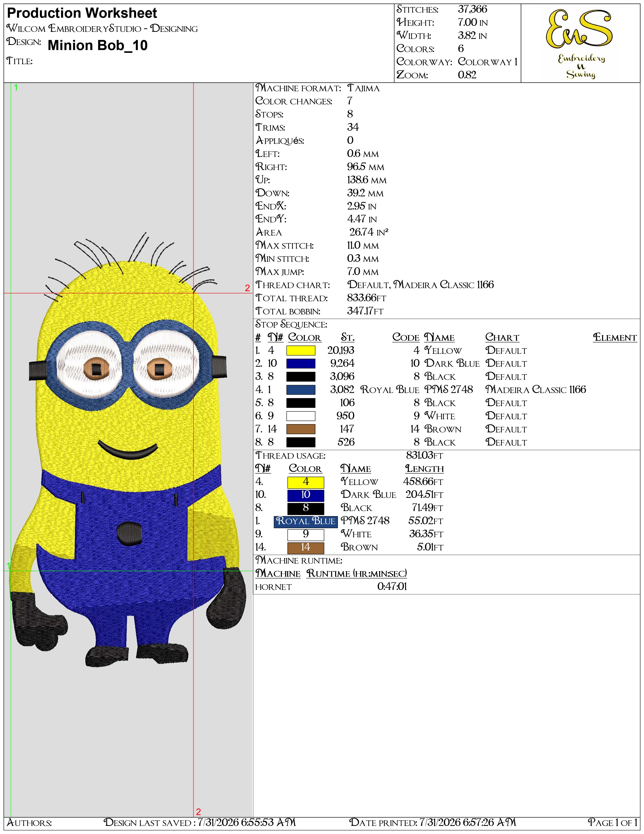Click the width value '3.82 in'
The height and width of the screenshot is (834, 644).
click(472, 36)
